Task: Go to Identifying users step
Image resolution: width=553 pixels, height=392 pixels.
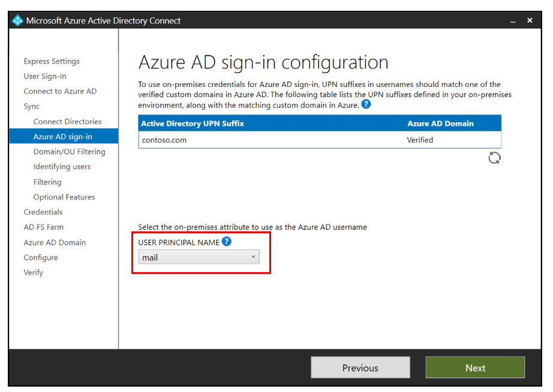Action: point(62,167)
